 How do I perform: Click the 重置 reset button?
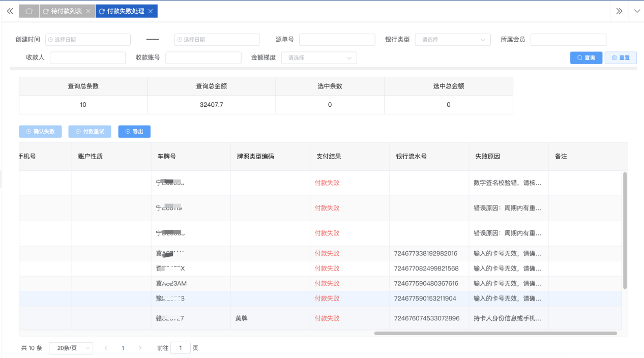tap(621, 58)
